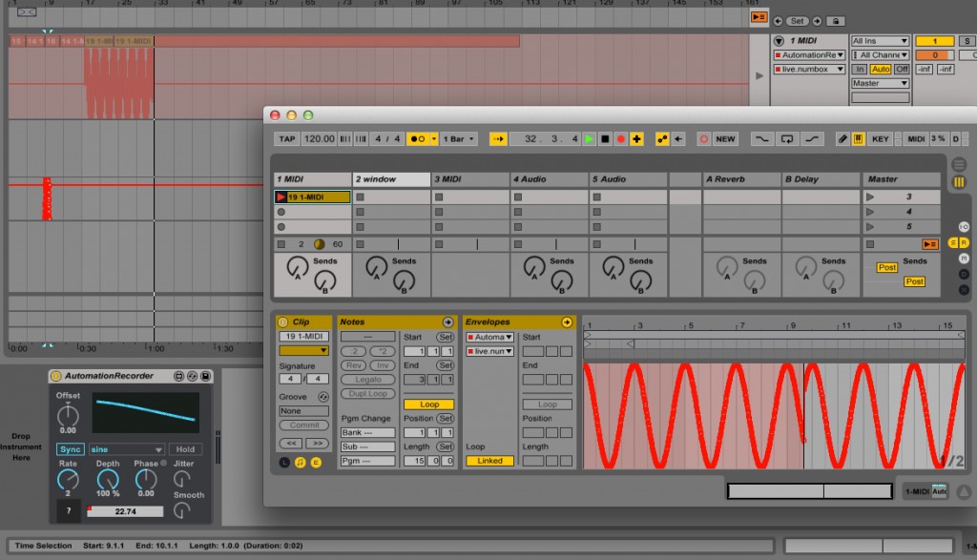Open the 1 Bar quantization menu
The image size is (977, 560).
click(458, 139)
